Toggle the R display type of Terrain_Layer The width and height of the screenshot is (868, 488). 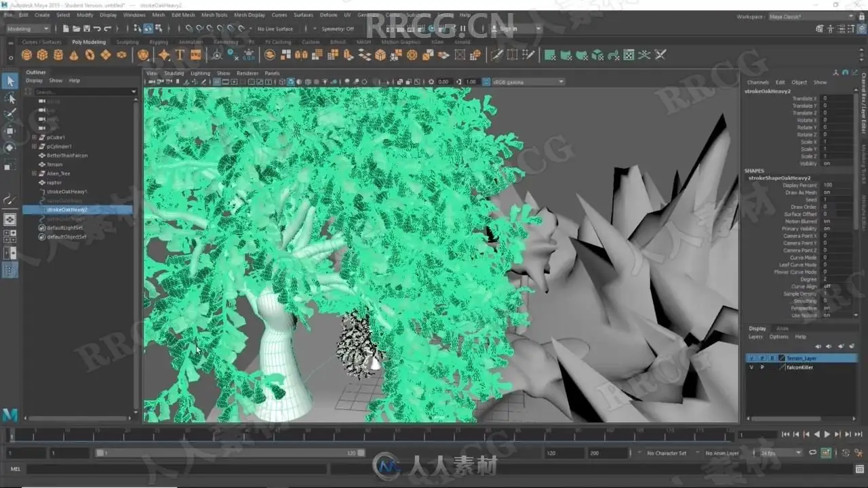(772, 358)
